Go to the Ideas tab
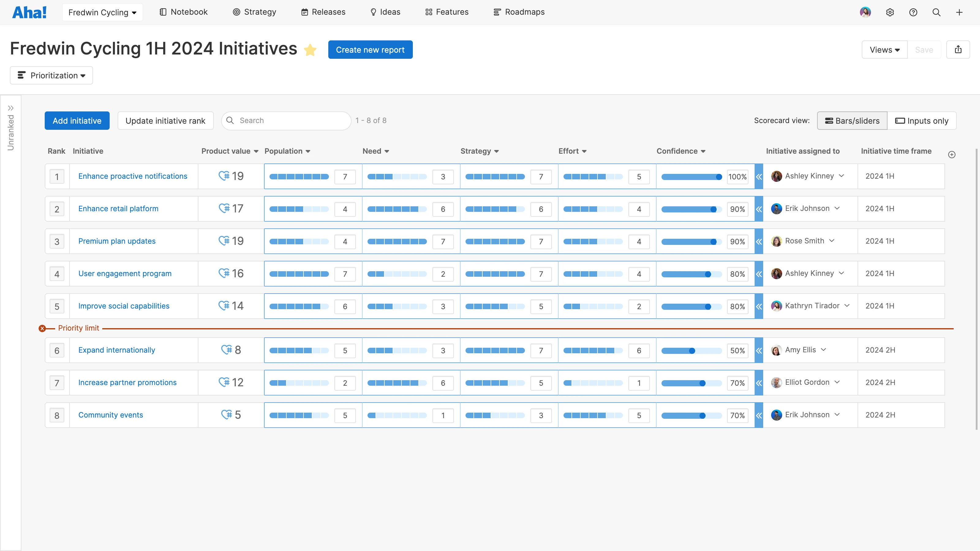 coord(385,12)
